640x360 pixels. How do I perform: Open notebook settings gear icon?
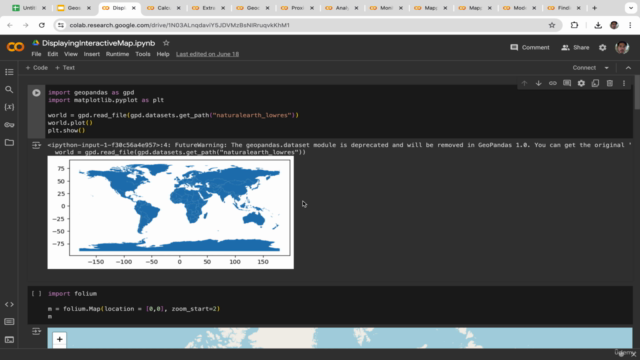(x=602, y=47)
